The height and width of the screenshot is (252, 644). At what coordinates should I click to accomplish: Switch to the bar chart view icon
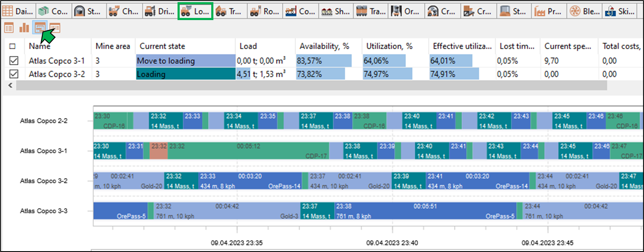[24, 28]
